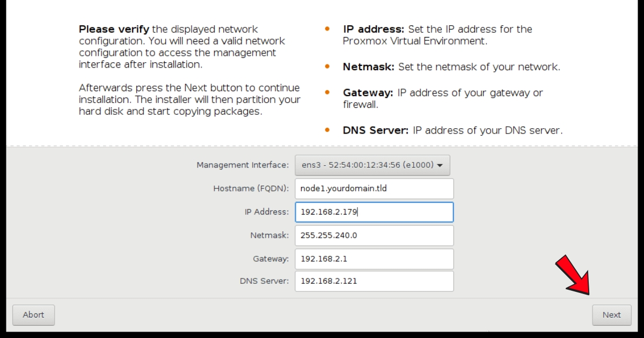Focus the IP Address text field
644x338 pixels.
374,212
